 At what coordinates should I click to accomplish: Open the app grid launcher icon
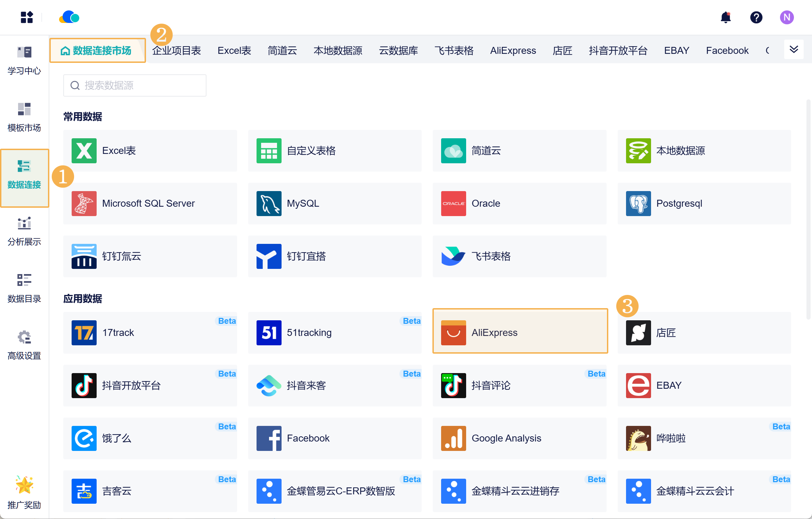[x=27, y=17]
